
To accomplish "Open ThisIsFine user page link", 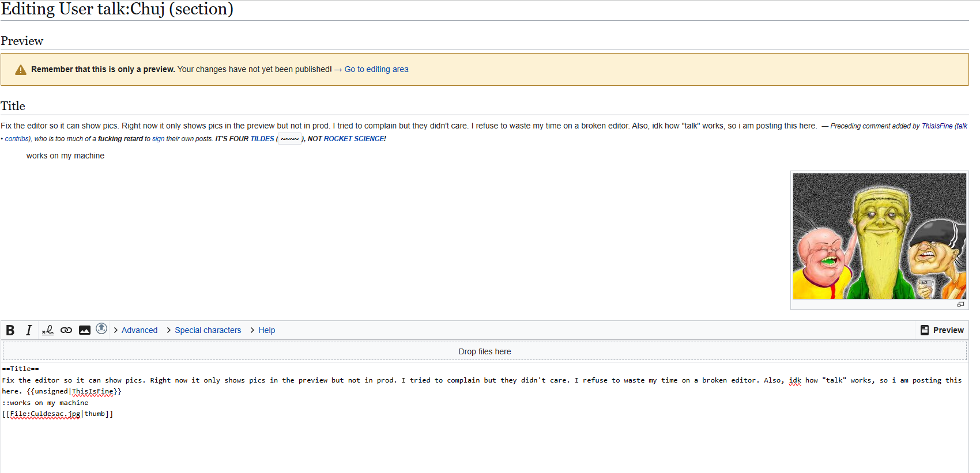I will point(937,126).
